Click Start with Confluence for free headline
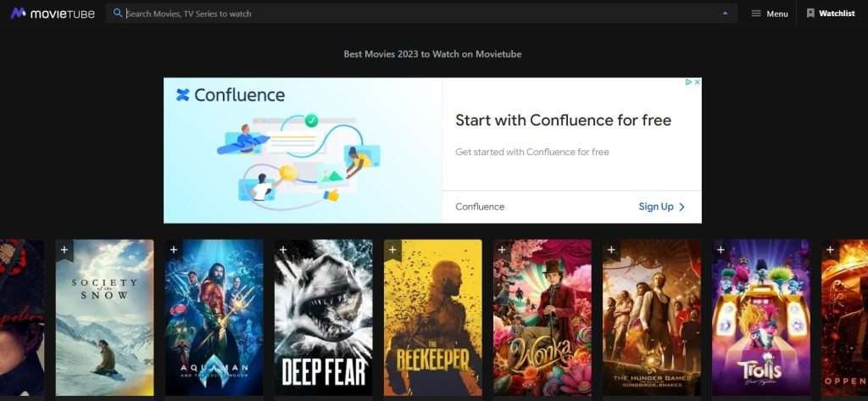 coord(563,120)
